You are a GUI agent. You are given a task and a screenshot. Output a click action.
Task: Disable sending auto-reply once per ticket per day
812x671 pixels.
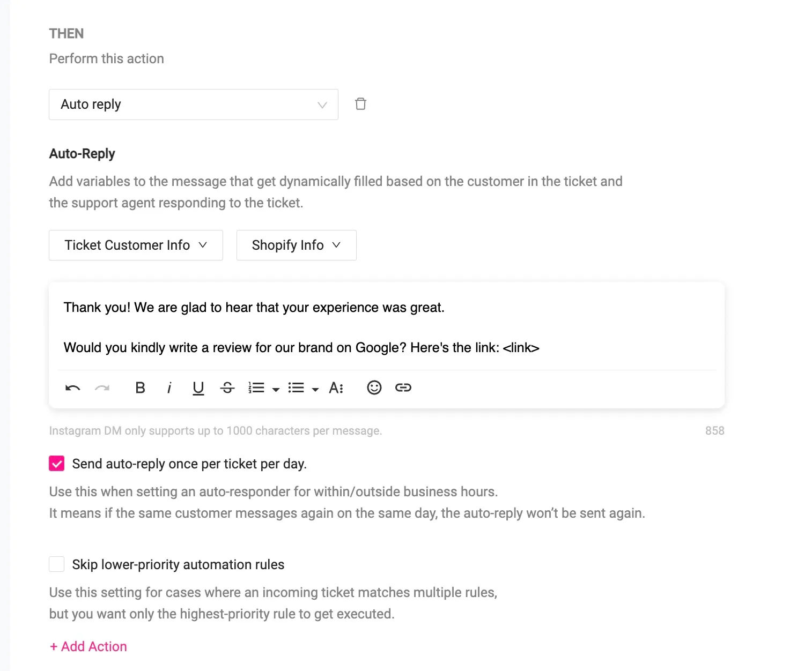(56, 463)
